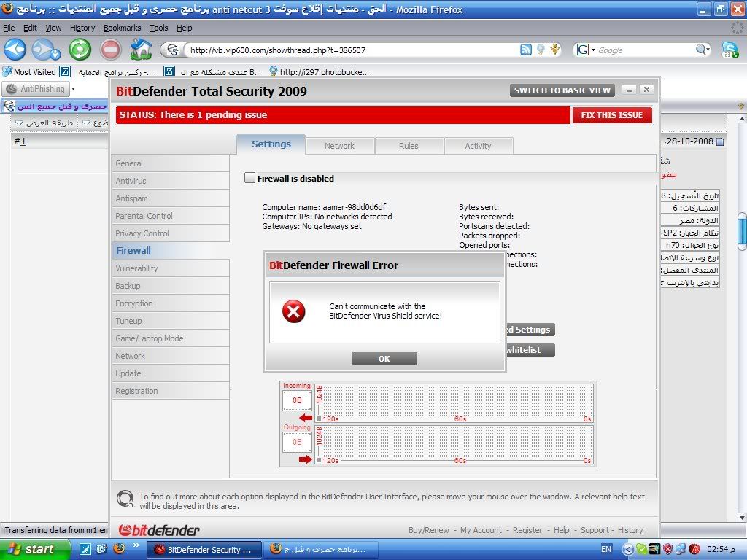Open the forward history dropdown arrow
This screenshot has width=747, height=560.
coord(55,54)
